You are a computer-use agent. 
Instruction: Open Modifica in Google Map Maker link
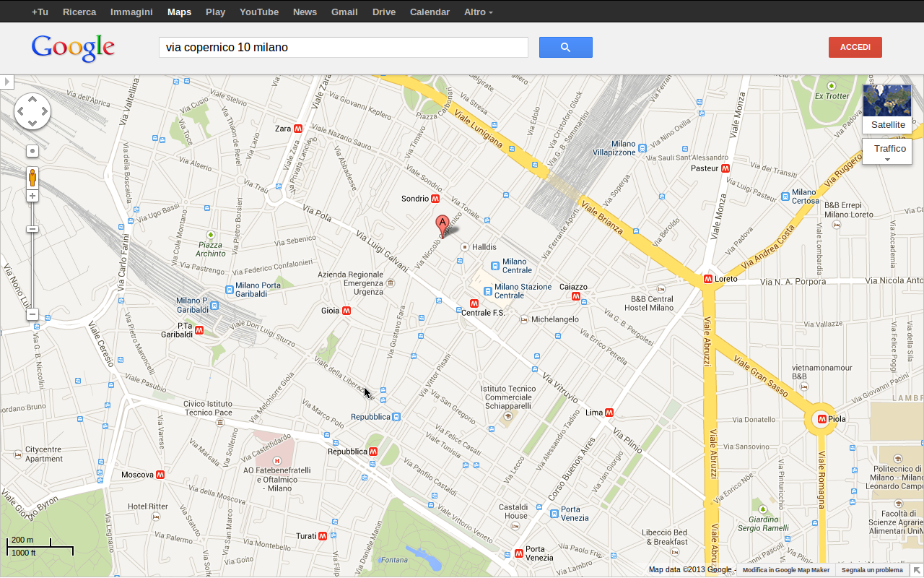click(x=786, y=570)
